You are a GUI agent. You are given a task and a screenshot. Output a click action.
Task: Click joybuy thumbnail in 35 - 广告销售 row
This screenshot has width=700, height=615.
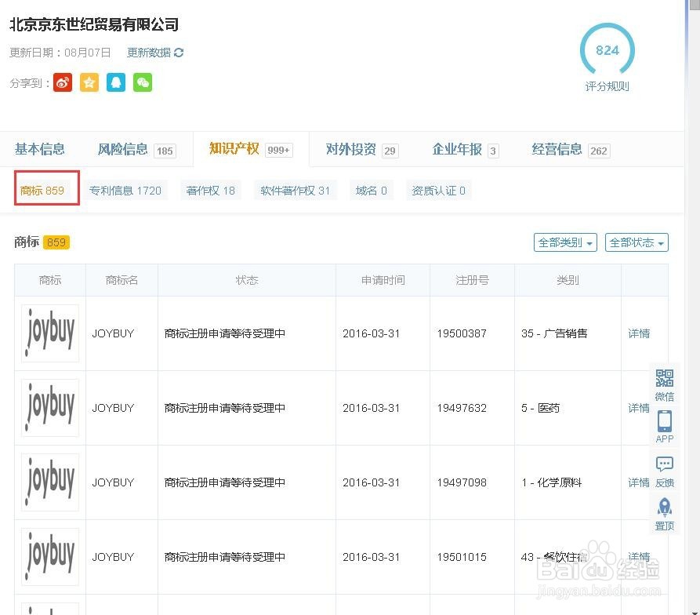click(x=50, y=333)
